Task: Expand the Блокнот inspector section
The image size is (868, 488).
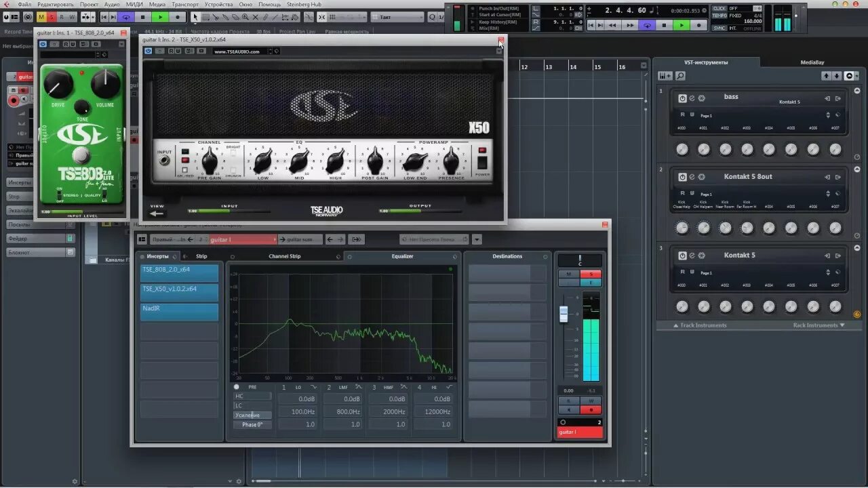Action: tap(40, 252)
